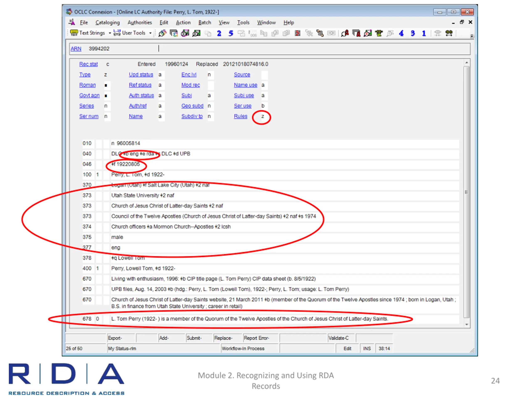Screen dimensions: 532x399
Task: Click the record pane scroll down arrow
Action: [467, 324]
